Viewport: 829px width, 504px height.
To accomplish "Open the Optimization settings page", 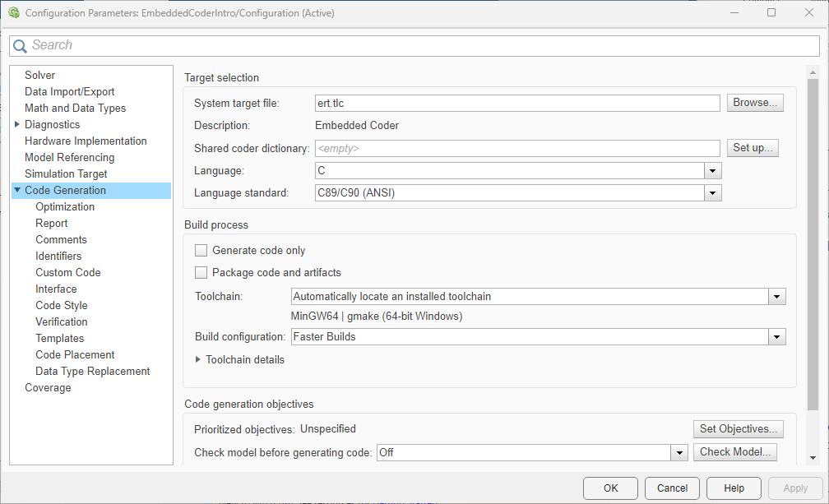I will coord(65,206).
